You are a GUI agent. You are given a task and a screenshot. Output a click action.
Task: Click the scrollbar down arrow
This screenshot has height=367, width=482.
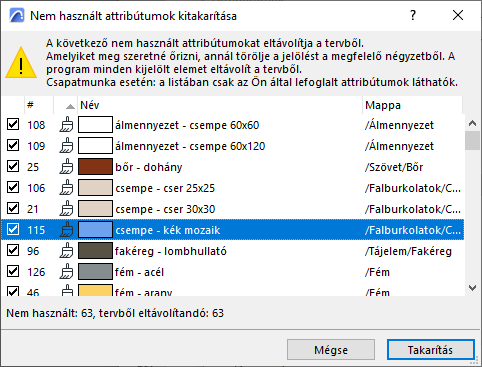tap(472, 288)
